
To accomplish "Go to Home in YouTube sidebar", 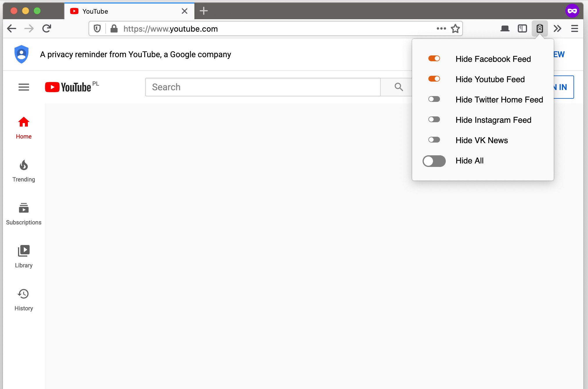I will point(24,128).
